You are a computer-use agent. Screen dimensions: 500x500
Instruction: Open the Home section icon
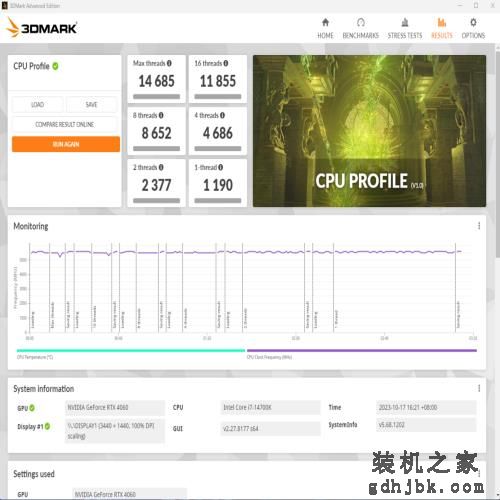click(325, 23)
